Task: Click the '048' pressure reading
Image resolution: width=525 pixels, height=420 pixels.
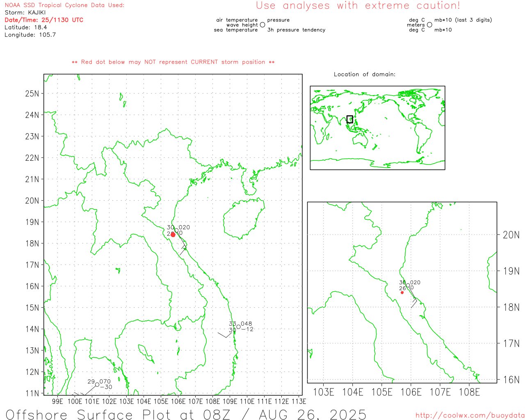Action: point(247,324)
